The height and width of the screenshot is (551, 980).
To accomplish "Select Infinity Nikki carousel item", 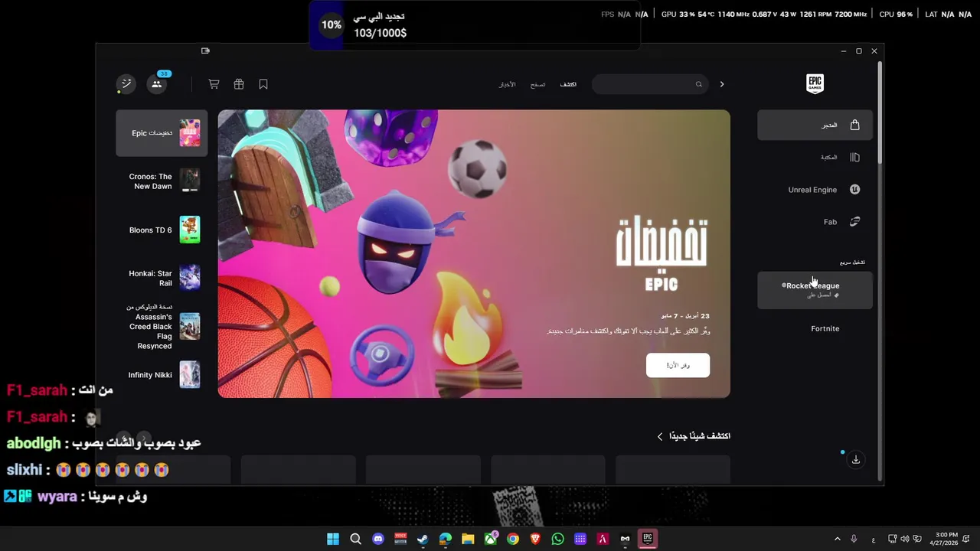I will (162, 375).
